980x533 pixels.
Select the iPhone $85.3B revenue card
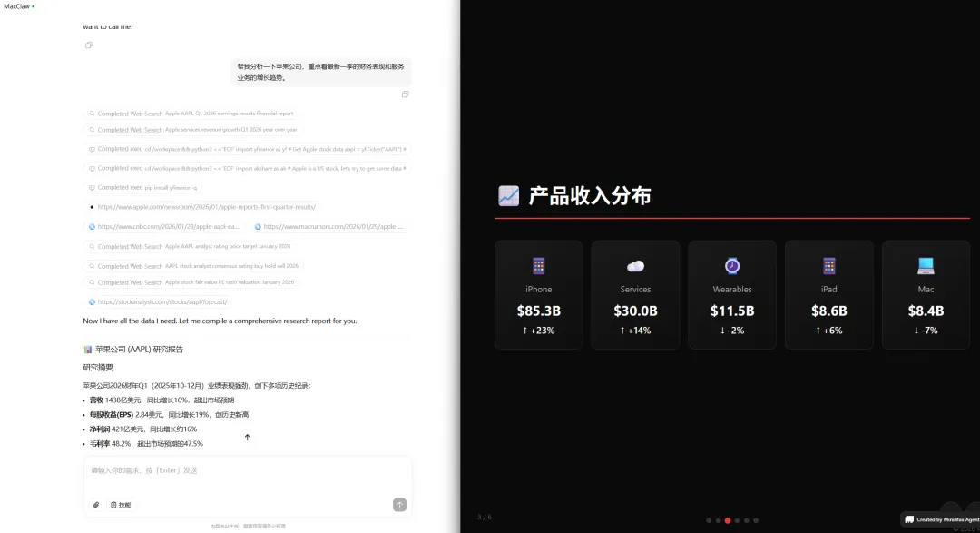tap(538, 295)
